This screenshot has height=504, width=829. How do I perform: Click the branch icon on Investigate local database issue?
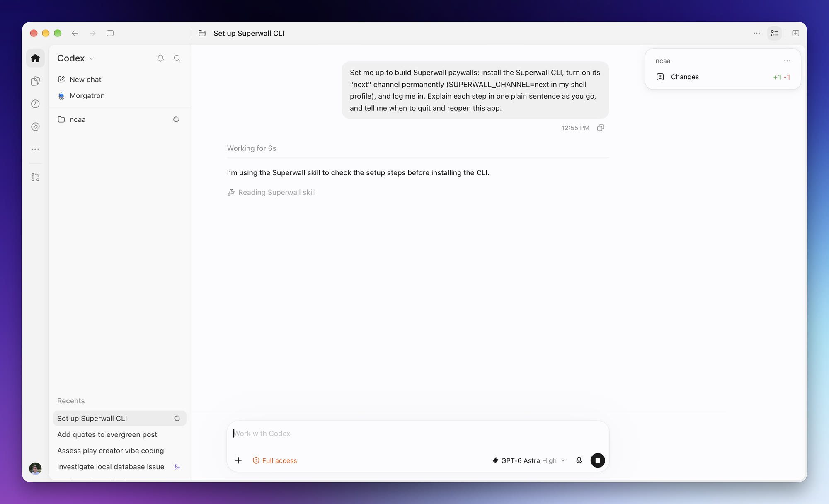pyautogui.click(x=177, y=467)
